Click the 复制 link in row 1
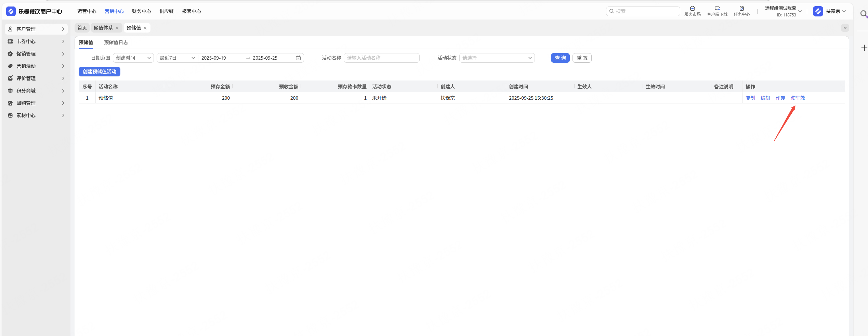 750,98
